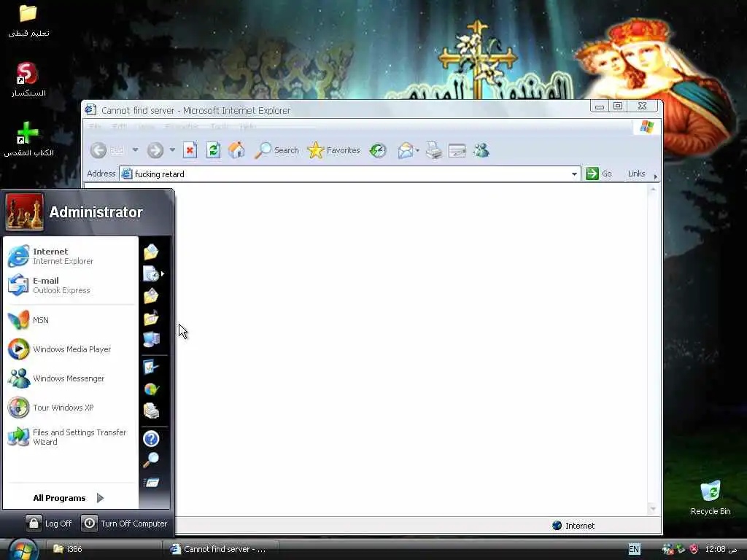This screenshot has height=560, width=747.
Task: Open the Search pane in IE toolbar
Action: coord(276,150)
